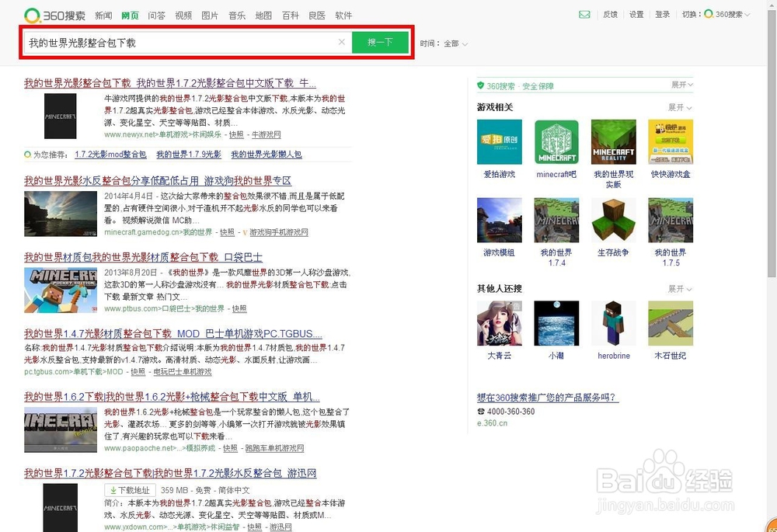Open the minecraft吧 icon
The width and height of the screenshot is (777, 532).
coord(556,141)
